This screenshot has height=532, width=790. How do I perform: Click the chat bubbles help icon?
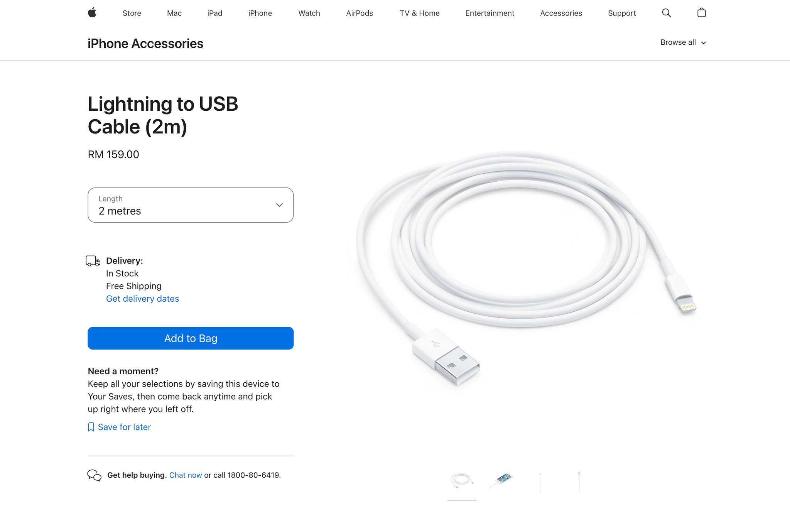coord(95,475)
